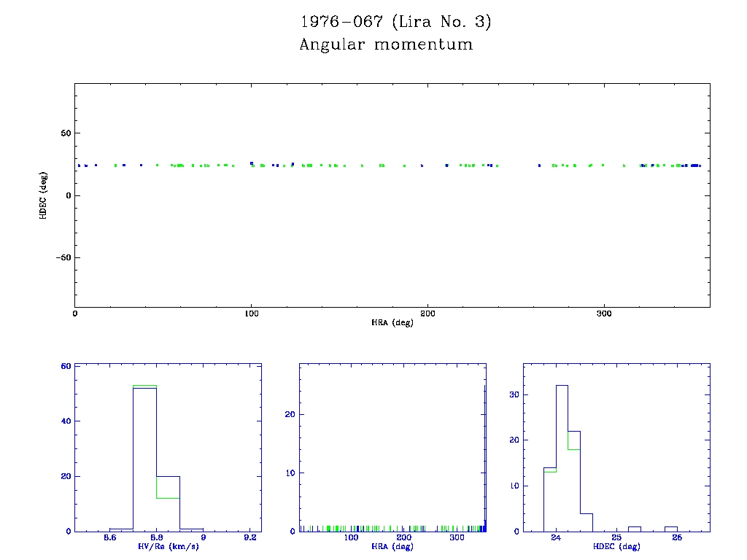Click the HRA (deg) label below scatter plot
Viewport: 747px width, 560px height.
pos(392,322)
